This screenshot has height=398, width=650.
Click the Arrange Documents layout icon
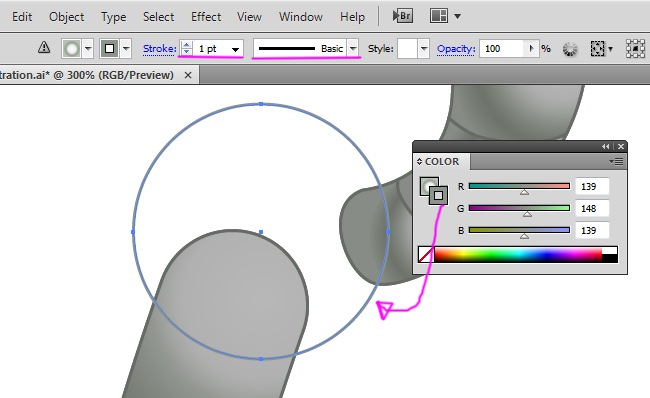[439, 16]
